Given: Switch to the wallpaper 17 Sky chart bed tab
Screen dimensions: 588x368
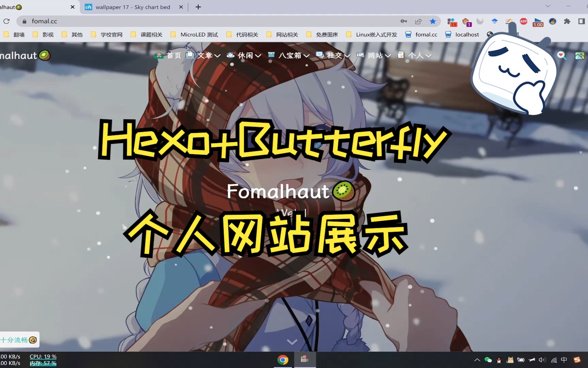Looking at the screenshot, I should [133, 7].
